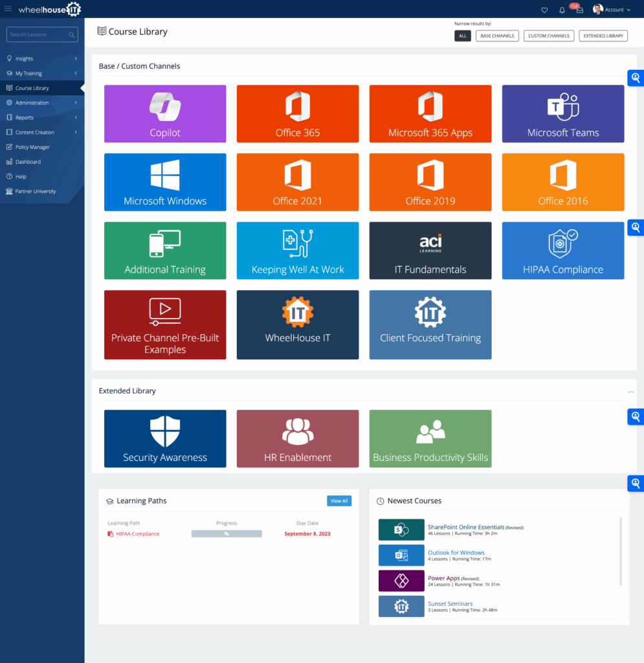Open the Office 2016 channel tile

point(563,182)
